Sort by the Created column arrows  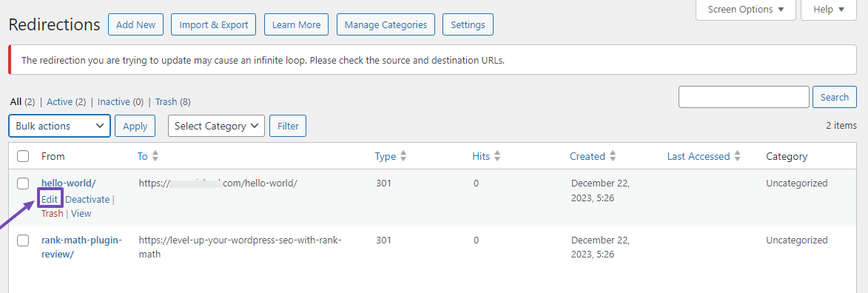(x=612, y=157)
